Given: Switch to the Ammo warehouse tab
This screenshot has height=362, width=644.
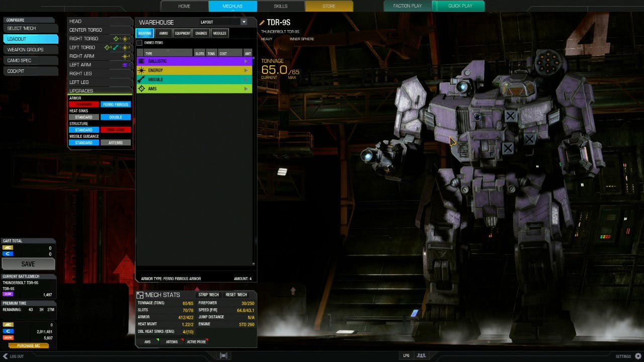Looking at the screenshot, I should tap(164, 33).
